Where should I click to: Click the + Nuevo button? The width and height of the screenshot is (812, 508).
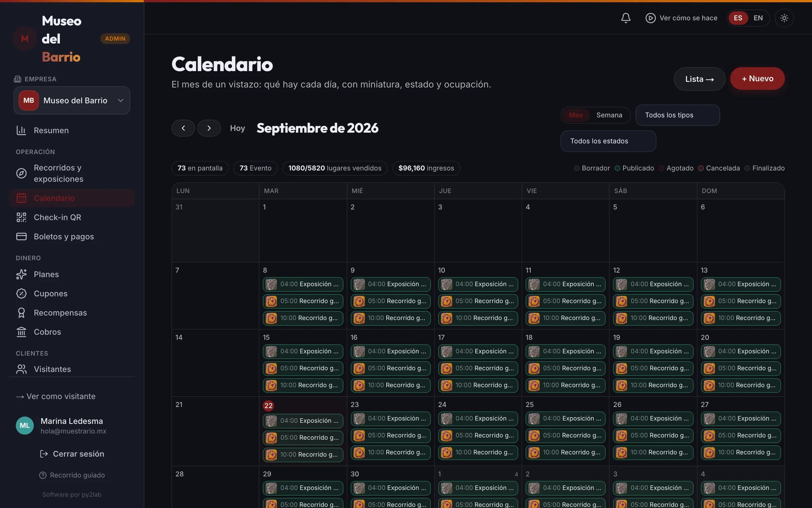(x=757, y=79)
